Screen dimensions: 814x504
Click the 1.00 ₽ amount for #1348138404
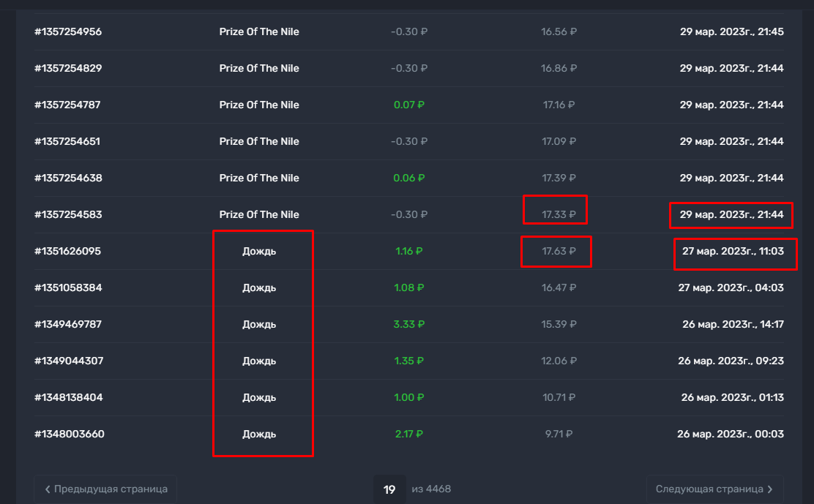click(409, 397)
